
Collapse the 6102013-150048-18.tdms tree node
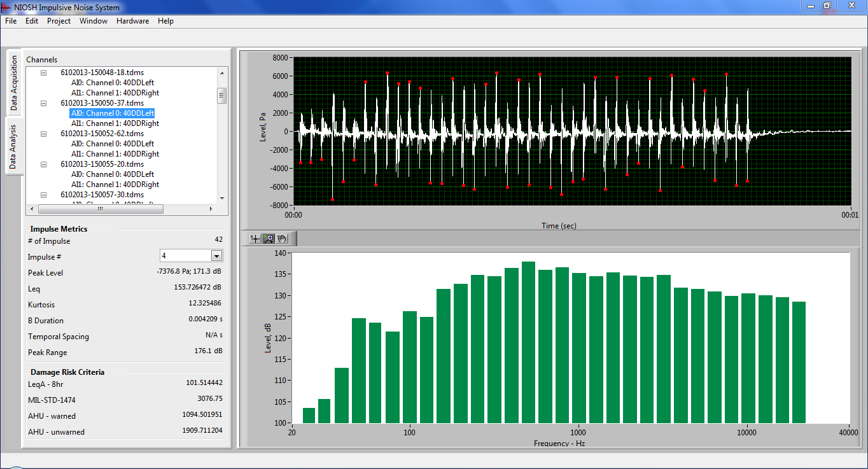tap(43, 72)
